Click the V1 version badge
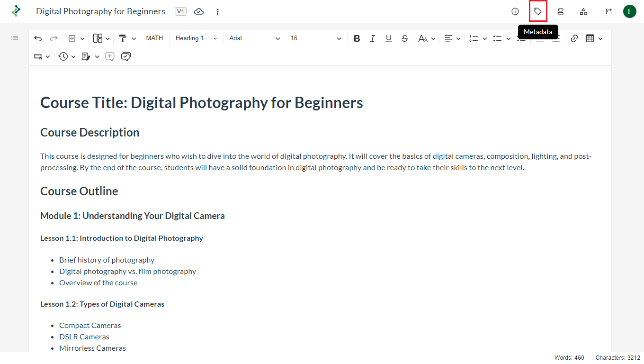 click(180, 11)
